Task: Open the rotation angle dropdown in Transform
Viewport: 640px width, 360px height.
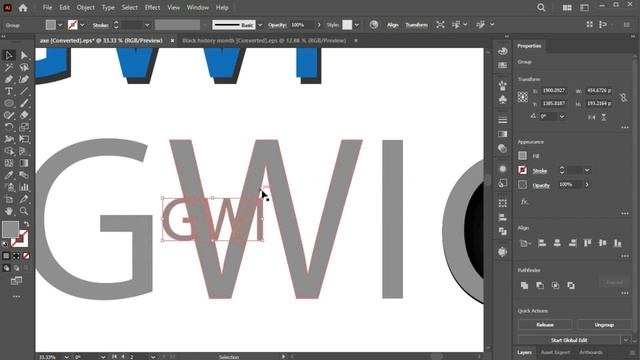Action: [x=562, y=116]
